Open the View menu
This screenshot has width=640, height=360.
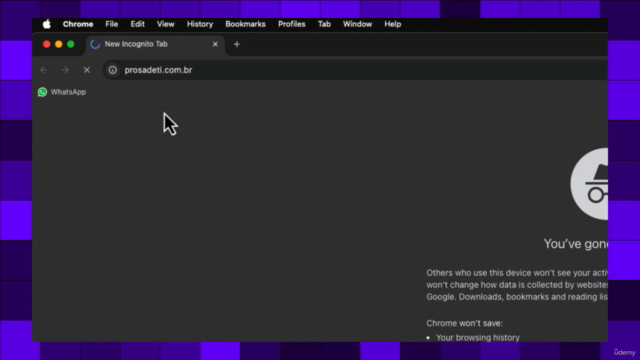(165, 24)
